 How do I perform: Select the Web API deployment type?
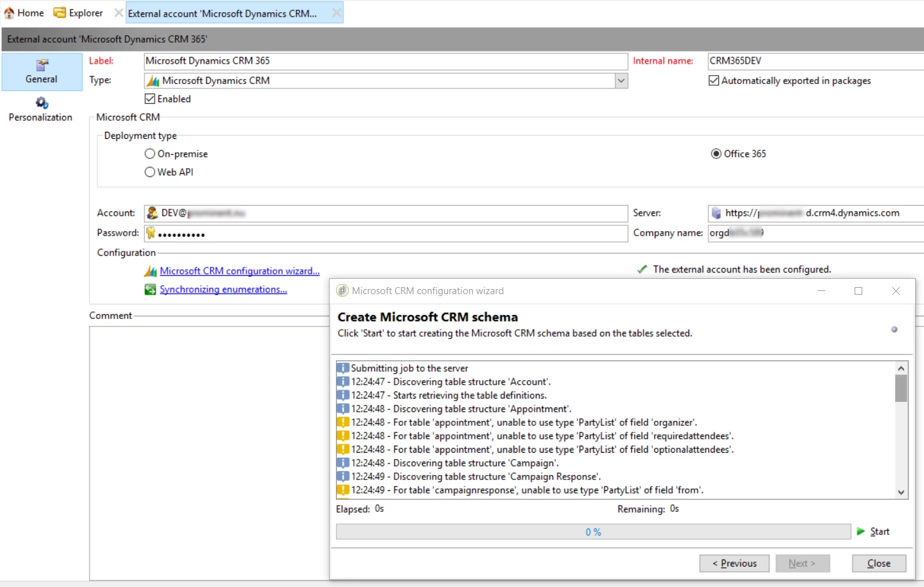tap(150, 172)
